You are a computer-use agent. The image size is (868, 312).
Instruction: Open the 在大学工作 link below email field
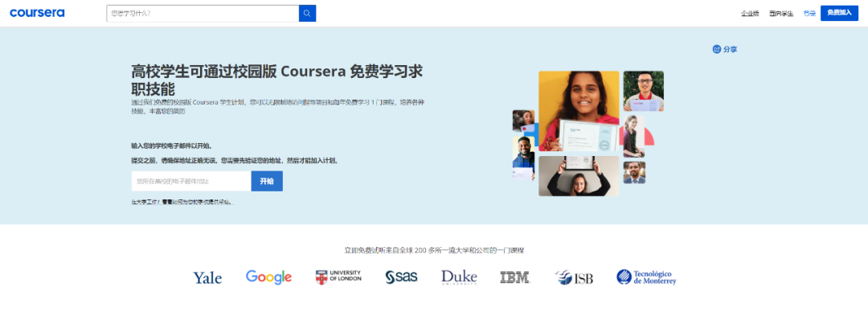[182, 203]
